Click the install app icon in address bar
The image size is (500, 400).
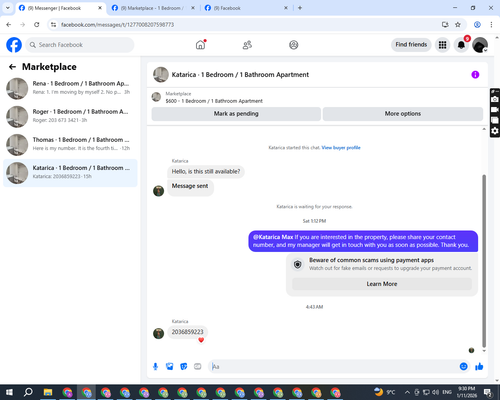[x=445, y=25]
